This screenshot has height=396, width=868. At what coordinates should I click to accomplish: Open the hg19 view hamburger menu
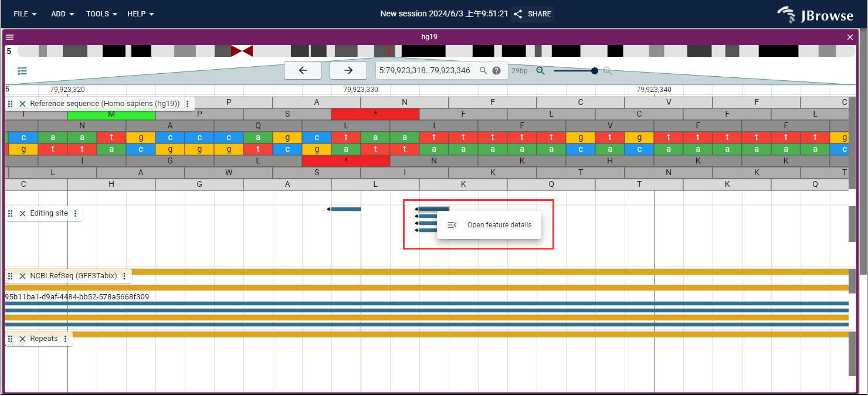10,37
